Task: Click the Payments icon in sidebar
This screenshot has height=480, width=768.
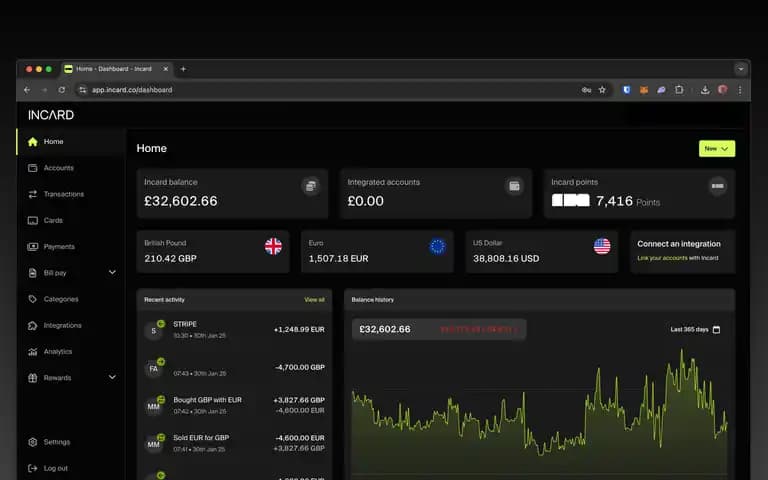Action: [33, 246]
